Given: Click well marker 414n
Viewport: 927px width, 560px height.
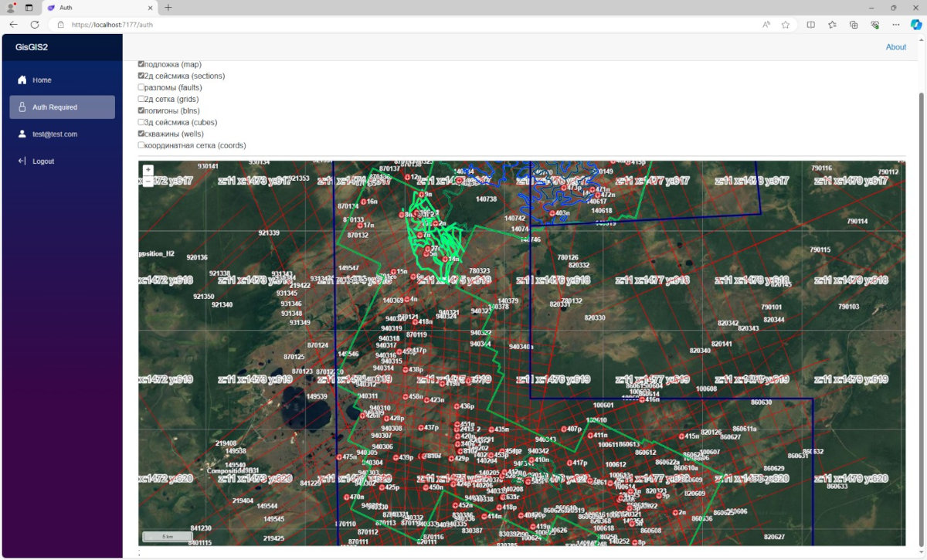Looking at the screenshot, I should click(x=484, y=516).
